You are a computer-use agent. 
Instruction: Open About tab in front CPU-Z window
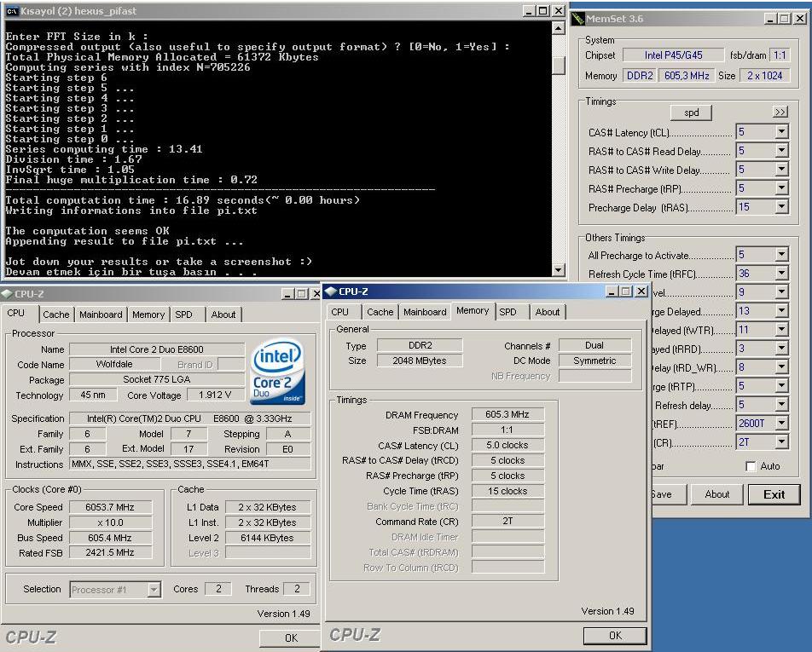[548, 312]
